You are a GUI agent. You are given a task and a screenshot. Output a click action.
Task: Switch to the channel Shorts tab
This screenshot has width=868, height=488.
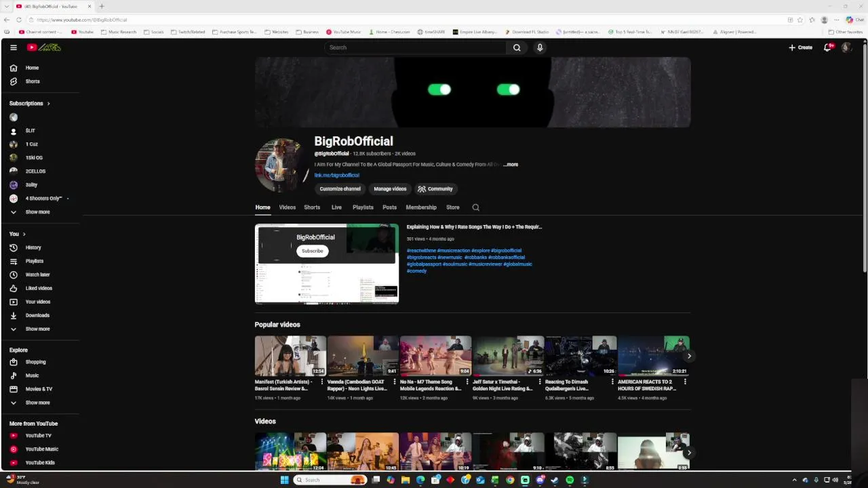312,207
